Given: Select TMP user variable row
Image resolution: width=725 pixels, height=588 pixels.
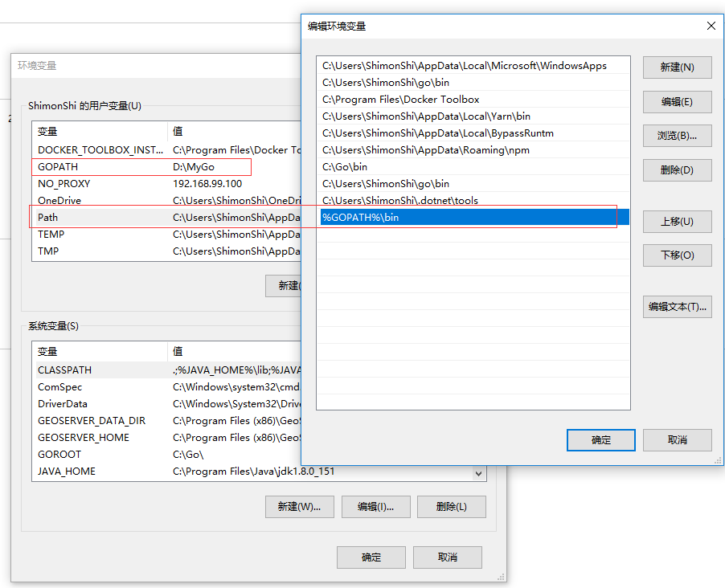Looking at the screenshot, I should pos(166,251).
